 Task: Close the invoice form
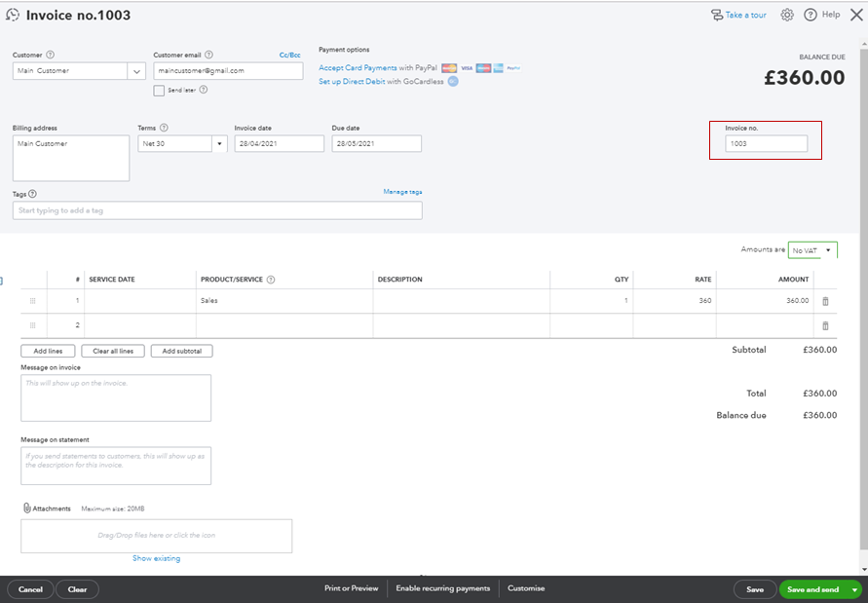[x=855, y=15]
